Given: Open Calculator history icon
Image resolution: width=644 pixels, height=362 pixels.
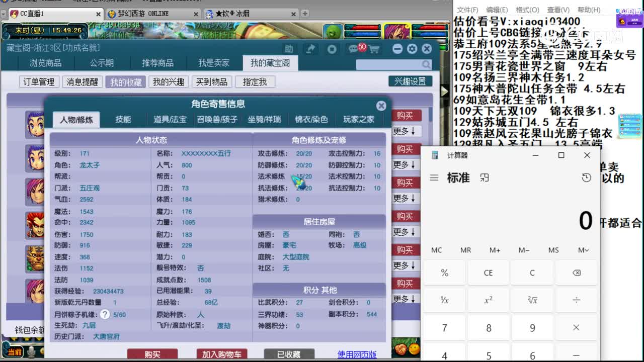Looking at the screenshot, I should (586, 177).
